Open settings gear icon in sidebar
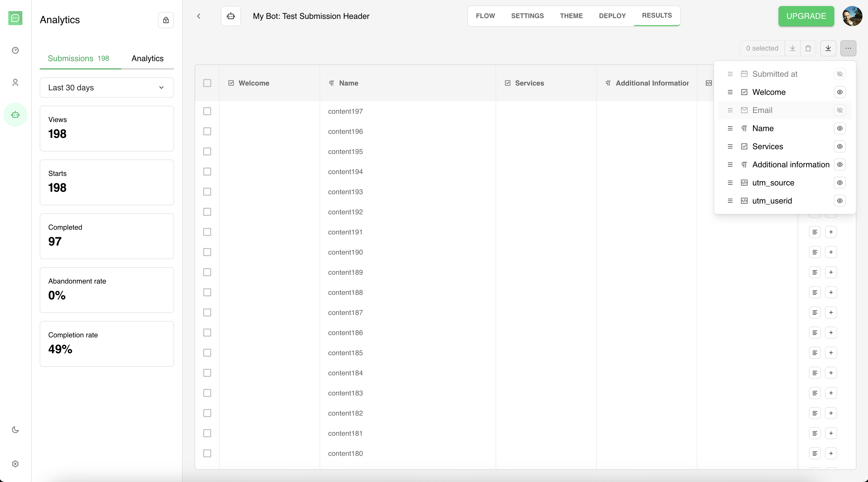This screenshot has width=868, height=482. pos(15,464)
